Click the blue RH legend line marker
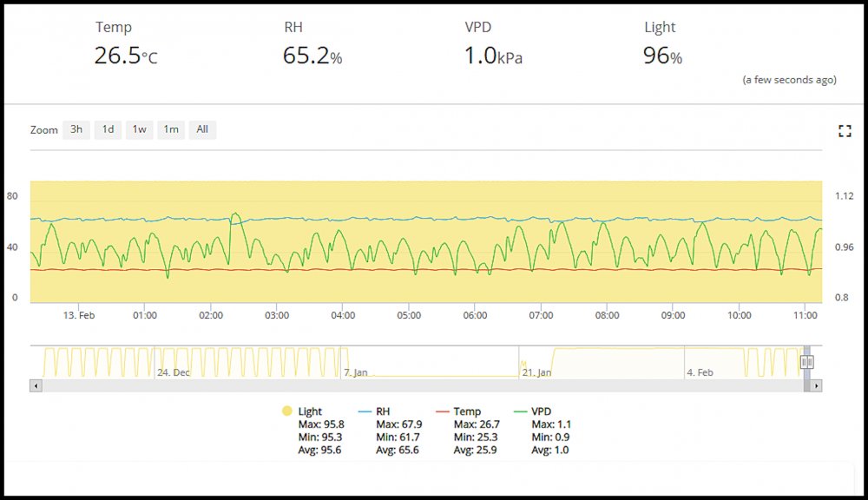868x500 pixels. click(364, 411)
